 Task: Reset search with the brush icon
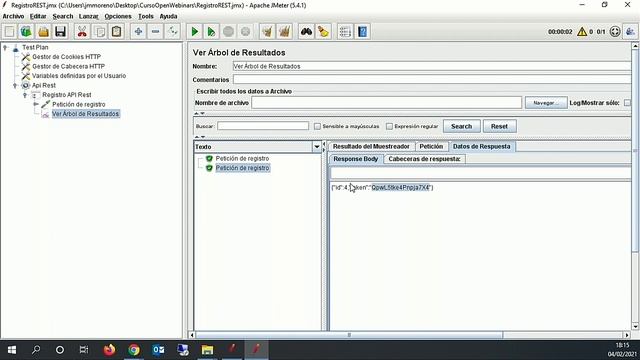[323, 31]
